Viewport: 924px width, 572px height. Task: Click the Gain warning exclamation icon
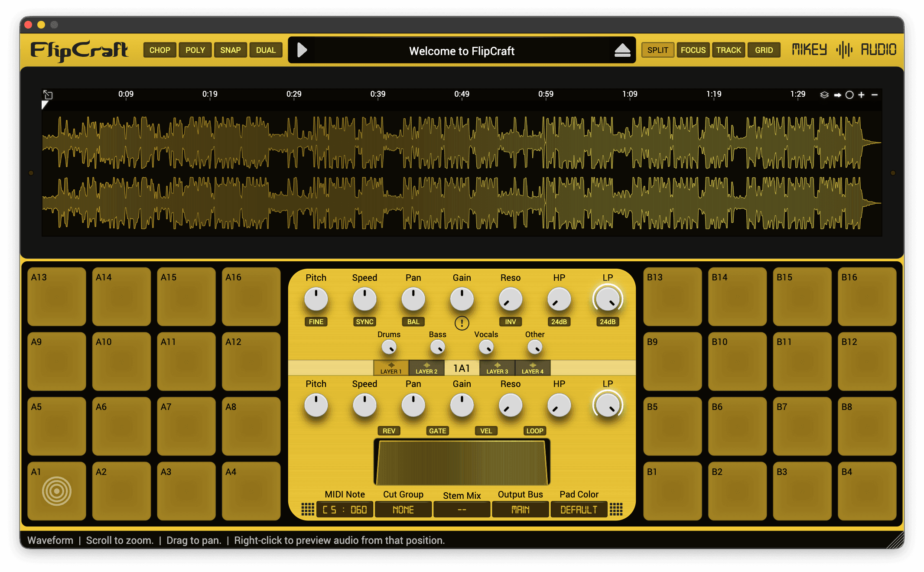(x=462, y=323)
